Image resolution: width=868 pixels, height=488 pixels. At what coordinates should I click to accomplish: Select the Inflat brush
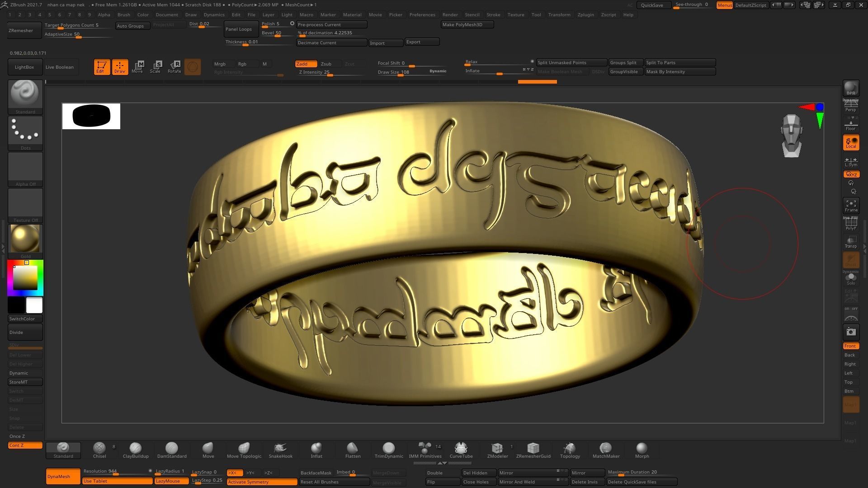(316, 450)
